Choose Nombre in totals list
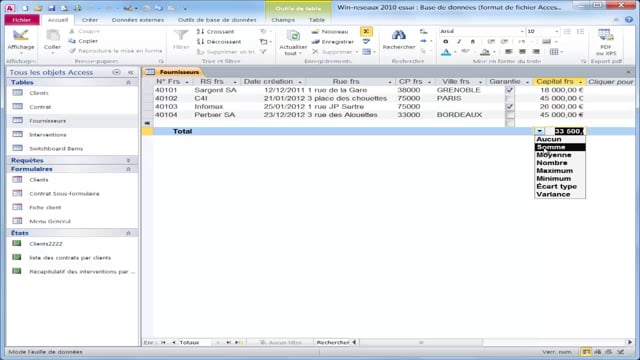 pos(560,163)
